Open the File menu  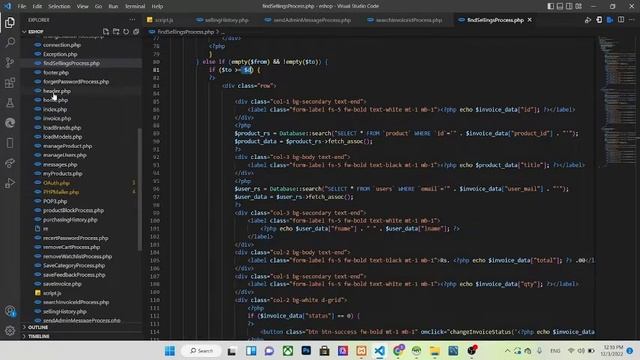click(22, 6)
